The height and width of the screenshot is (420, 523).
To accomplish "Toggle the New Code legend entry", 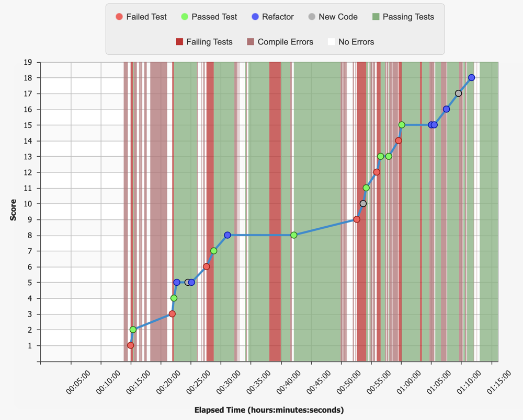I will pos(333,17).
